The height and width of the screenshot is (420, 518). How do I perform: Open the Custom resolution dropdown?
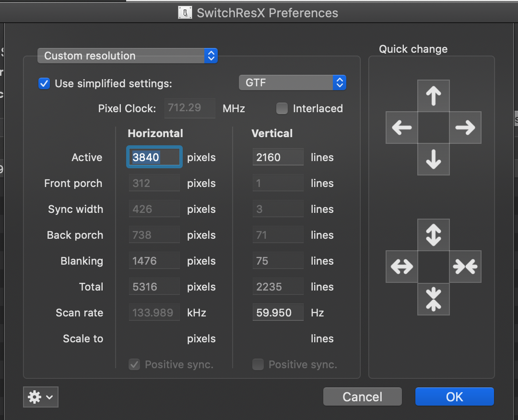[127, 56]
